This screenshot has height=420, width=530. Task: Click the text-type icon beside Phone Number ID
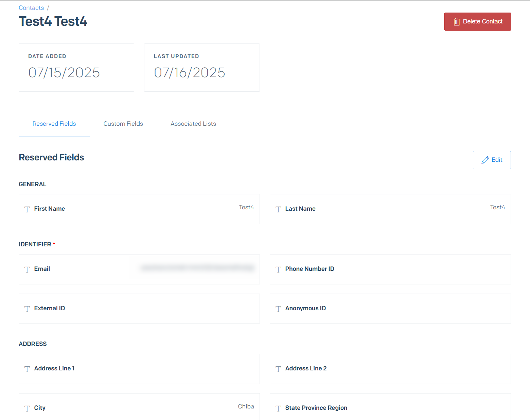click(x=278, y=269)
